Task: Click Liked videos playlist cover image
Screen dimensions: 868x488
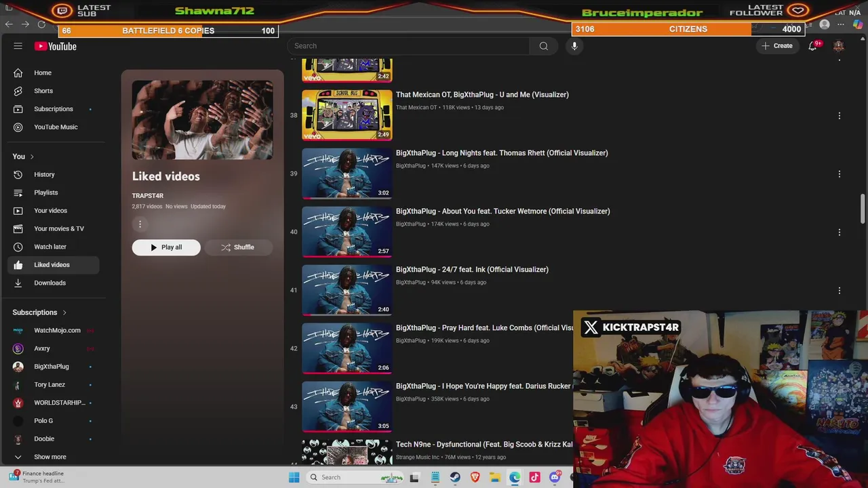Action: (x=203, y=120)
